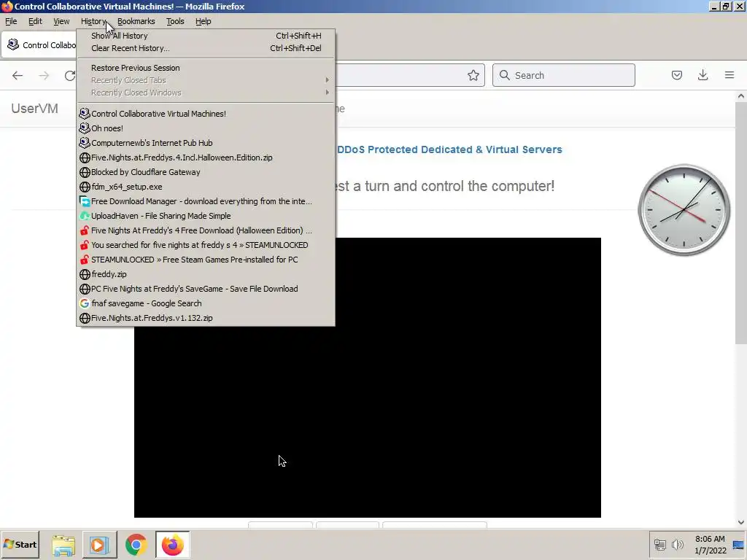This screenshot has width=747, height=560.
Task: Open the File menu
Action: [x=11, y=21]
